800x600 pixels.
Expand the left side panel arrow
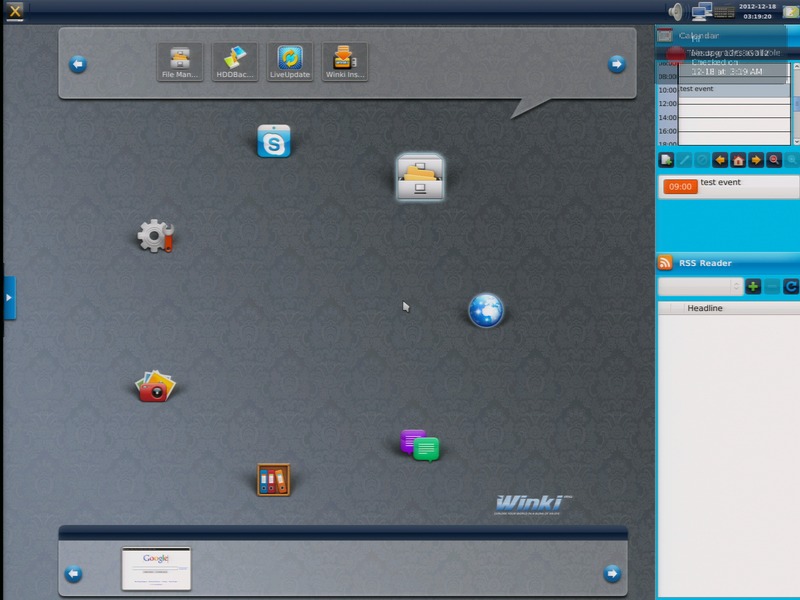(x=9, y=297)
